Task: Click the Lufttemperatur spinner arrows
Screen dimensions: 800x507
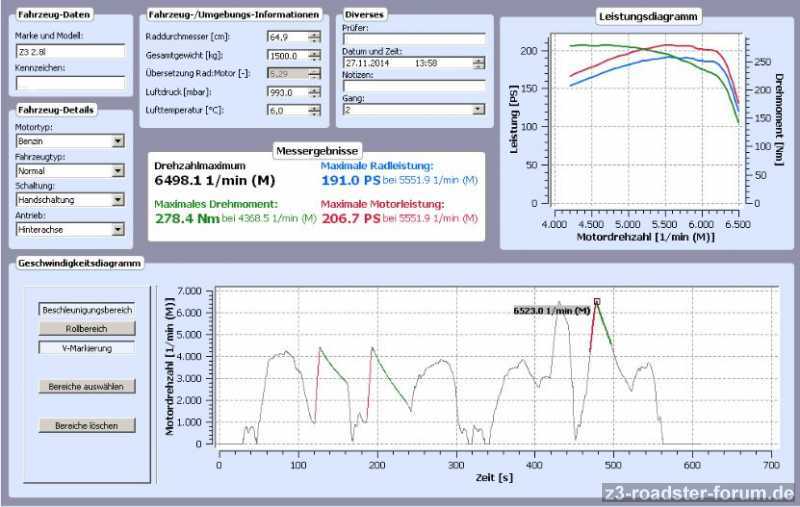Action: (x=315, y=110)
